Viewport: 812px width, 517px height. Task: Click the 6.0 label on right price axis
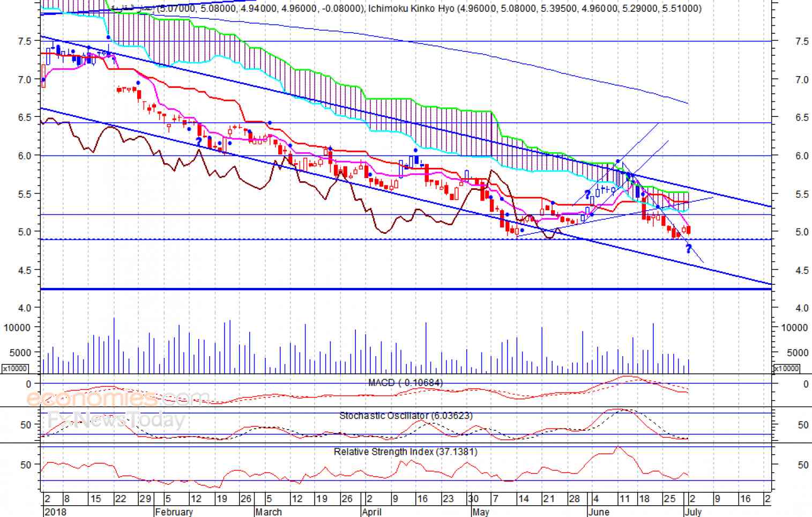(802, 156)
